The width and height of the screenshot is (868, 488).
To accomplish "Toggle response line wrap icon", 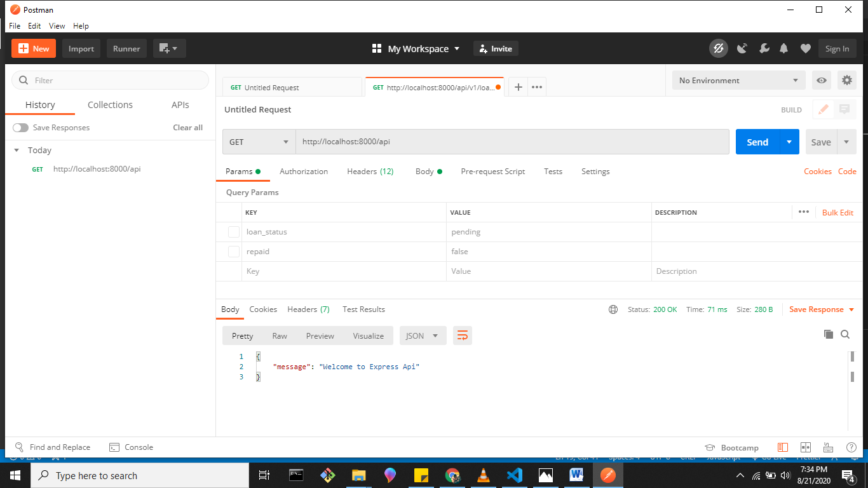I will [x=463, y=335].
